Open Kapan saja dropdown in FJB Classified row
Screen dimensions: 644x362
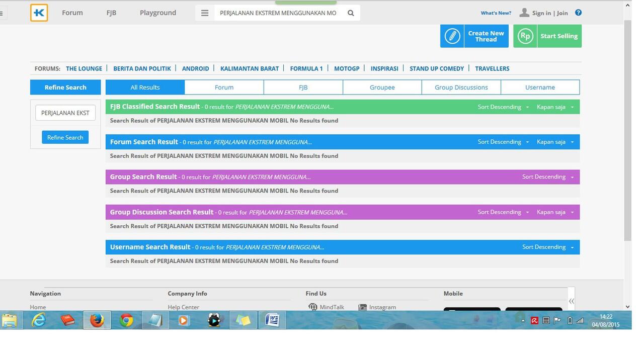(555, 107)
